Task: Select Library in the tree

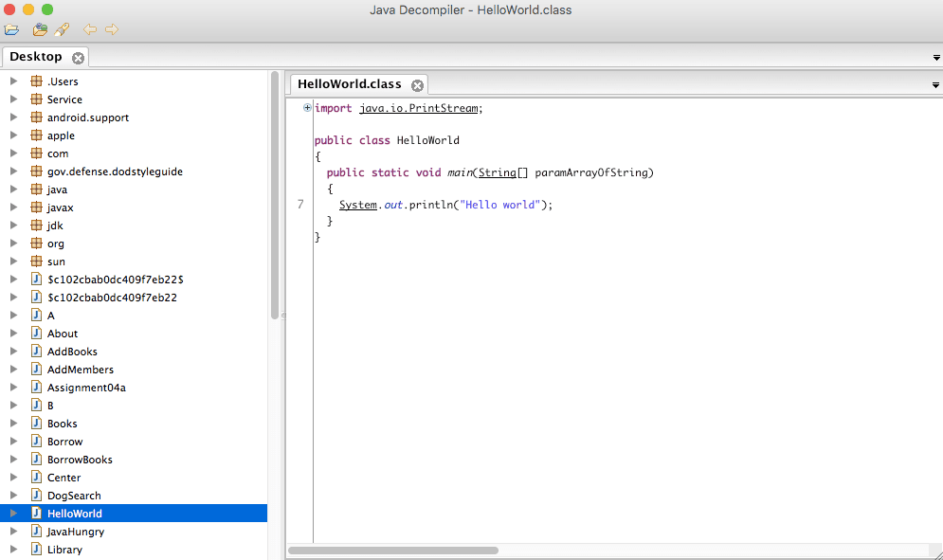Action: 65,550
